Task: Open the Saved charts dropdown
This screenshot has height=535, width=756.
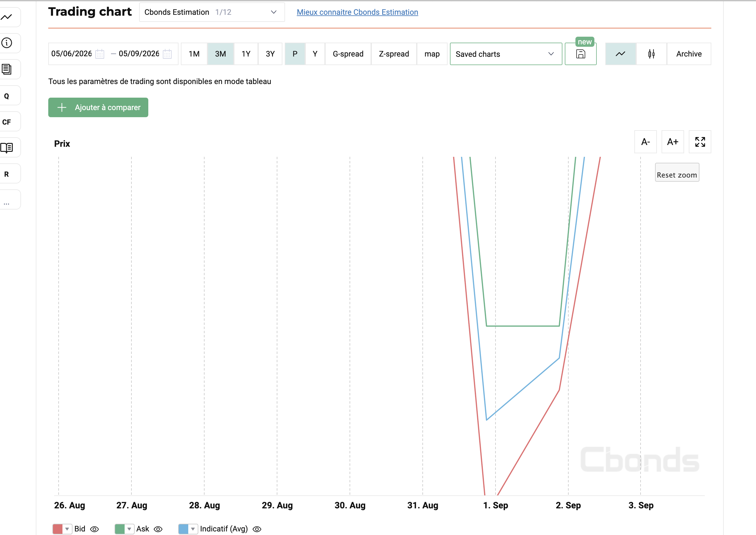Action: [506, 54]
